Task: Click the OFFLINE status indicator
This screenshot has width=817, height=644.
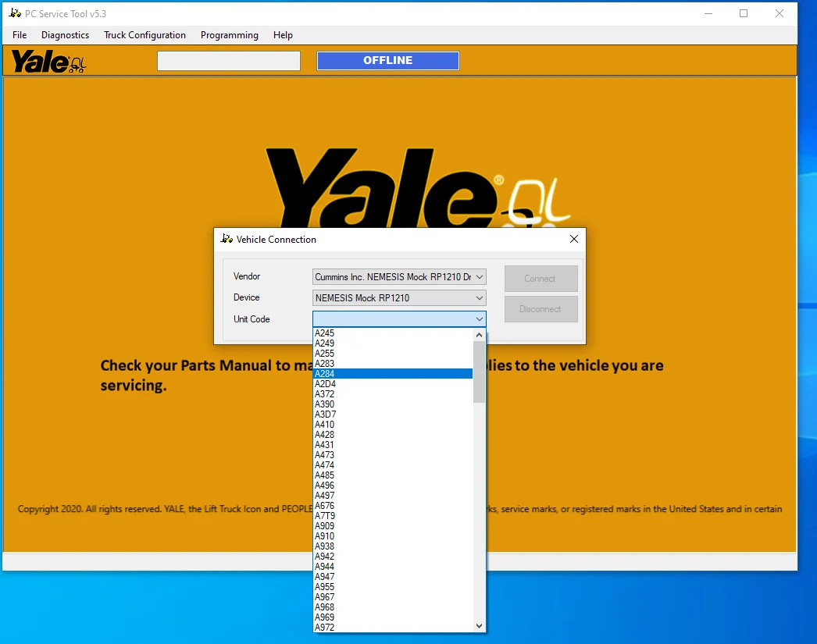Action: click(387, 61)
